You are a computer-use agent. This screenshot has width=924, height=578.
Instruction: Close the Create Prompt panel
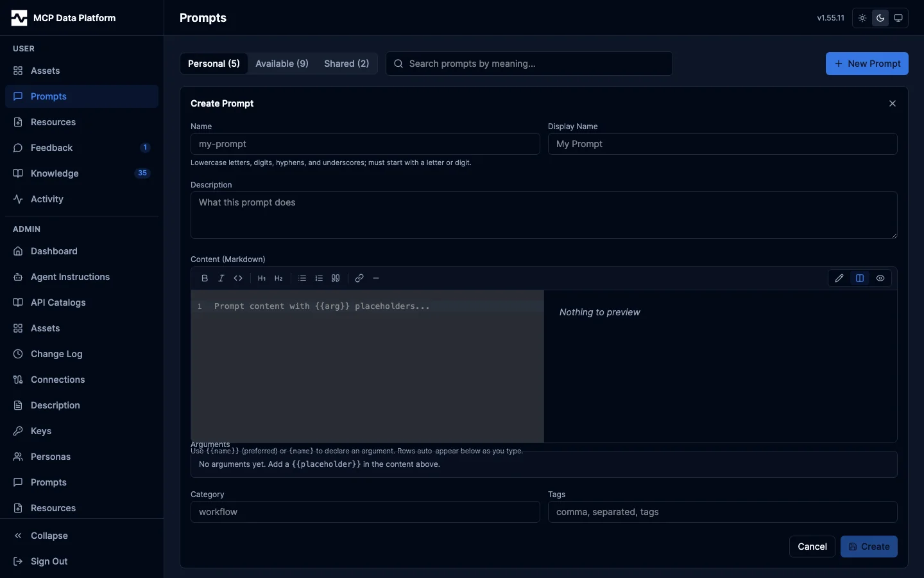pyautogui.click(x=893, y=103)
